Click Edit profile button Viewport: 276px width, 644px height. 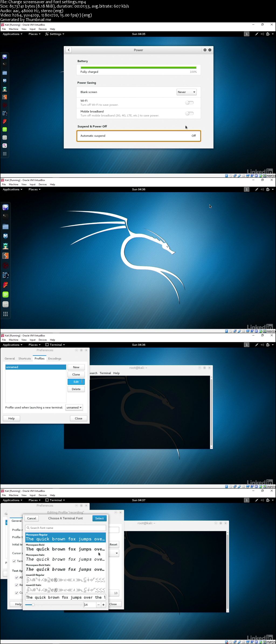(x=76, y=382)
